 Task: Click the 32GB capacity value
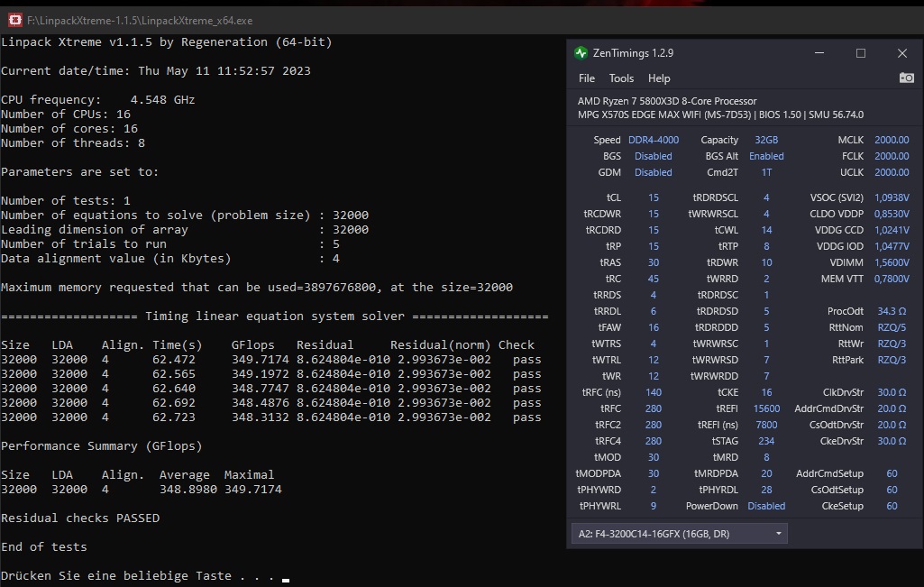tap(766, 140)
